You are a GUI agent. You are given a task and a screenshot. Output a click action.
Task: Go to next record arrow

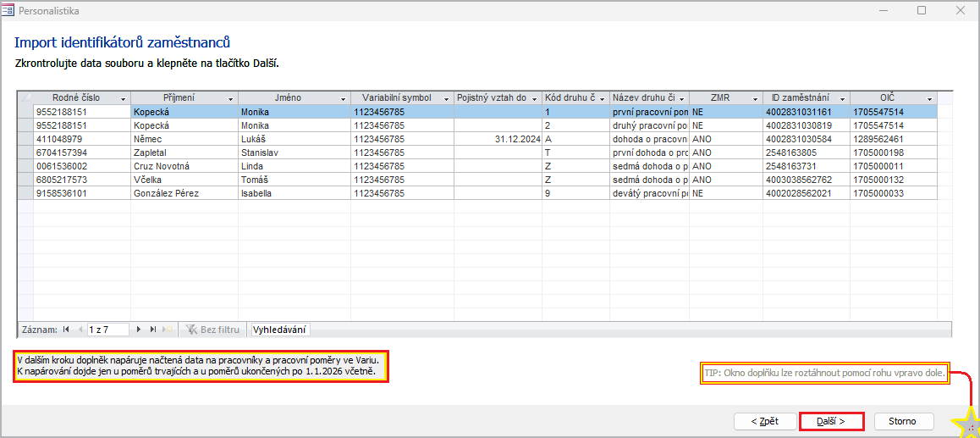pos(139,330)
